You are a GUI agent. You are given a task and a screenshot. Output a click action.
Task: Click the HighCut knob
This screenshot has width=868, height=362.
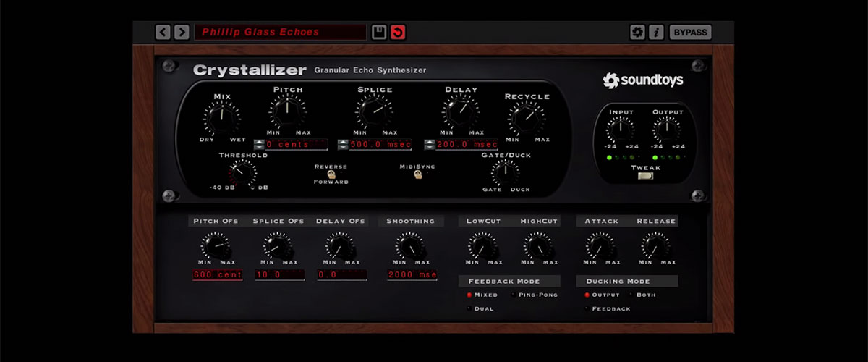coord(539,247)
